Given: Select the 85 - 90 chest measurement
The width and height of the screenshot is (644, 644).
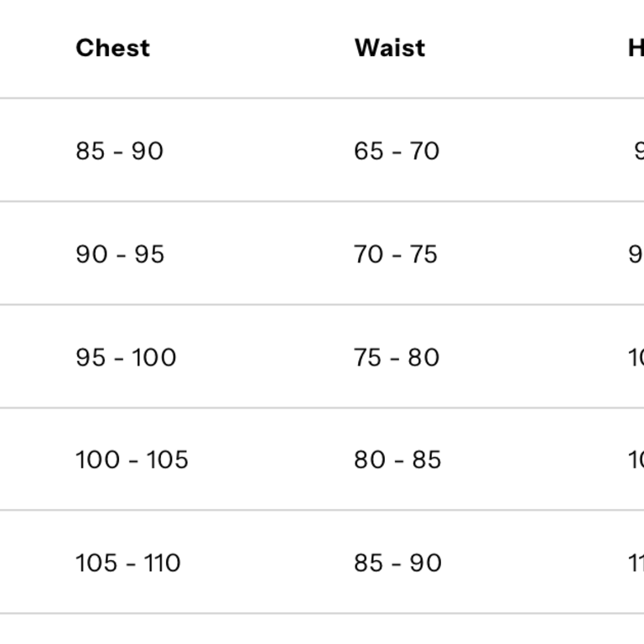Looking at the screenshot, I should (x=119, y=151).
